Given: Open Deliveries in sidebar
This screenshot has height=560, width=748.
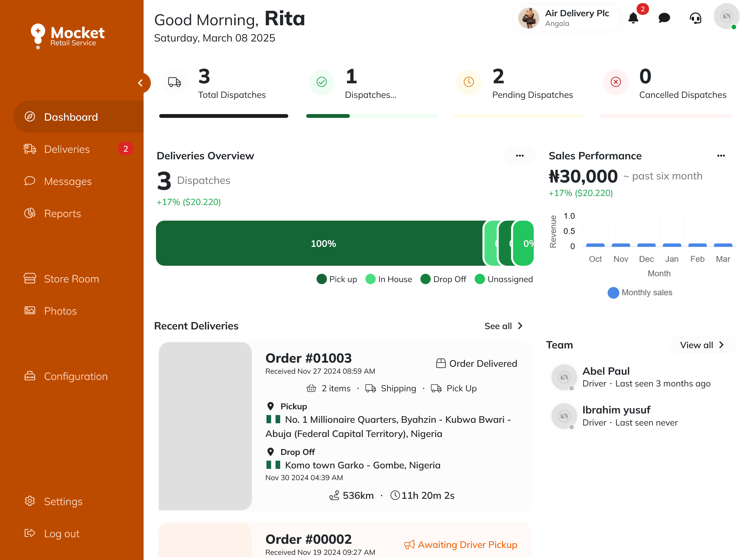Looking at the screenshot, I should (78, 149).
